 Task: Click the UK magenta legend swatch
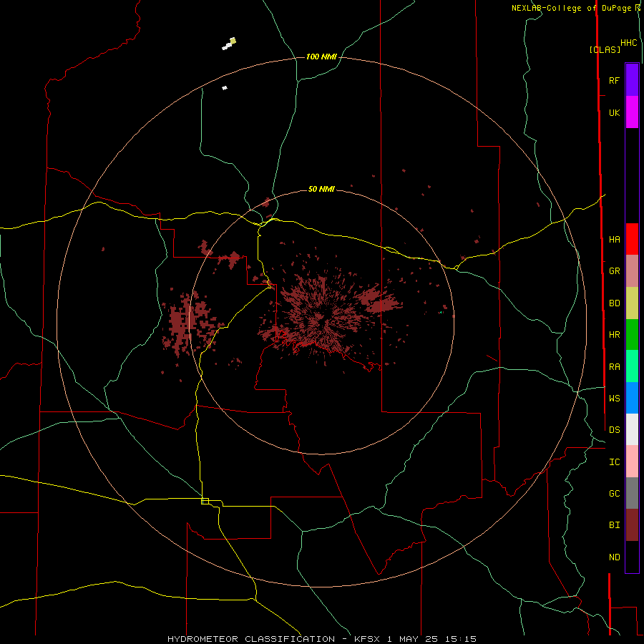(632, 112)
